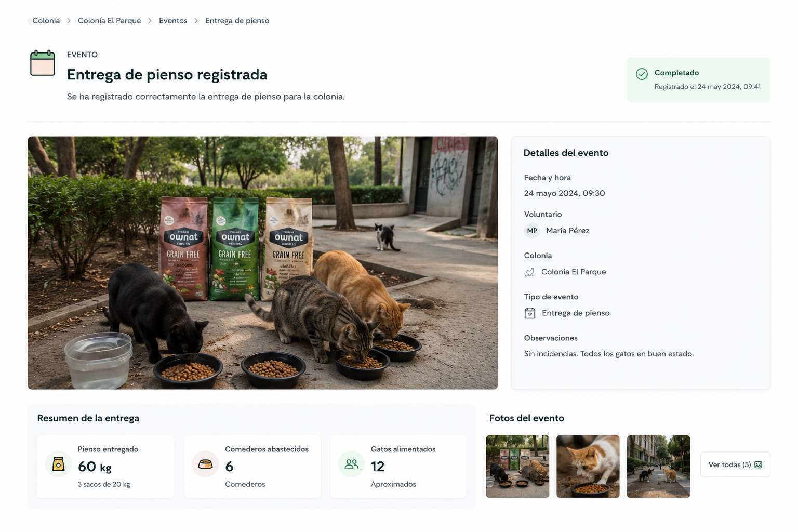Open the orange-white cat eating thumbnail
Viewport: 798px width, 532px height.
coord(588,467)
